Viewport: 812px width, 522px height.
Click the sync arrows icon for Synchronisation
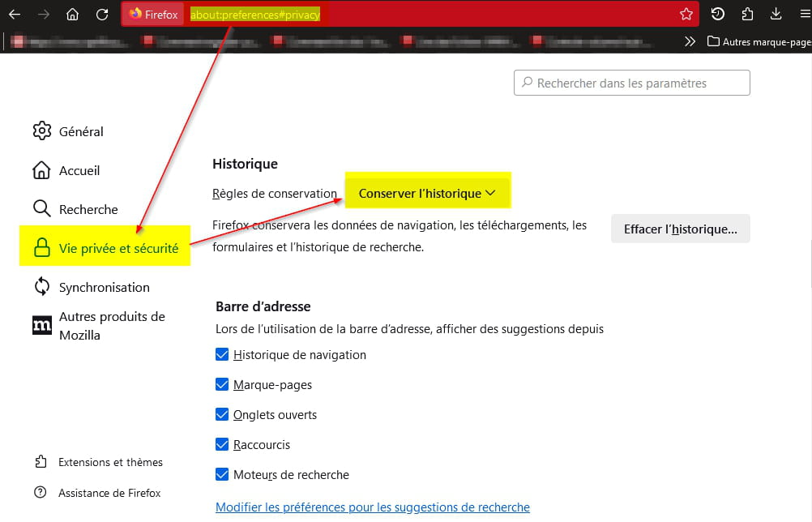[x=42, y=286]
